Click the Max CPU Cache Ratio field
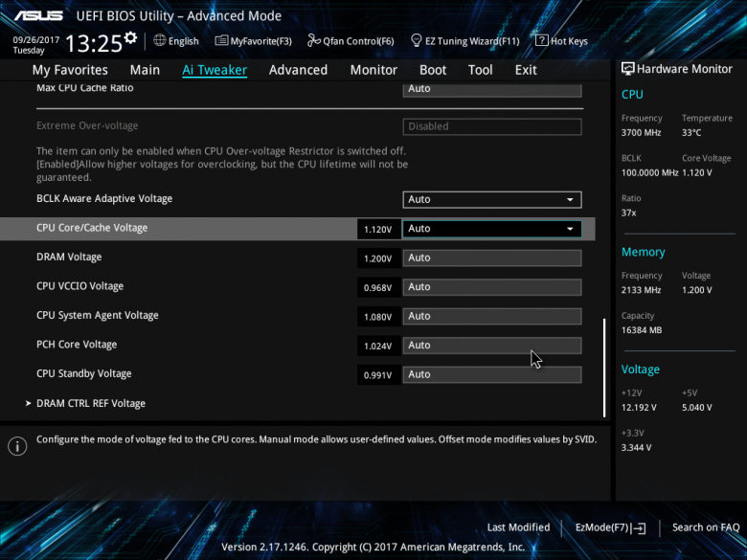Viewport: 747px width, 560px height. pyautogui.click(x=492, y=89)
